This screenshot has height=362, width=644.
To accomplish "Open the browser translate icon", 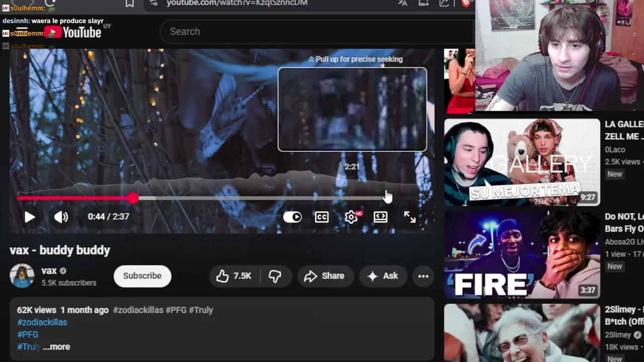I will coord(403,3).
